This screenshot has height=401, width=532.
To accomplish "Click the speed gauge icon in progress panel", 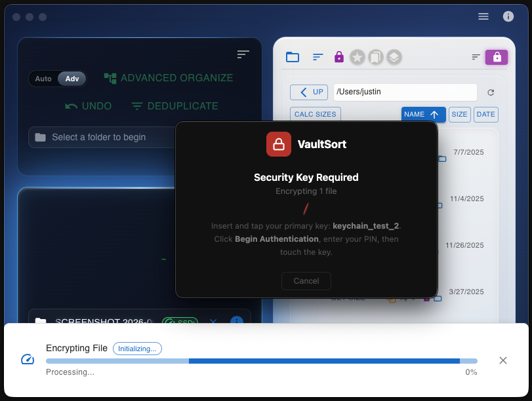I will (x=28, y=359).
